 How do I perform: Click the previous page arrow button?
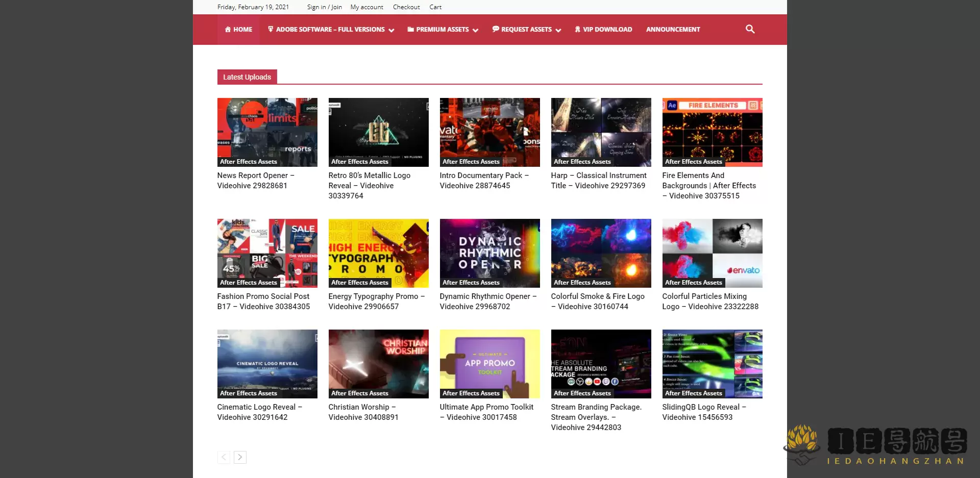(x=224, y=457)
